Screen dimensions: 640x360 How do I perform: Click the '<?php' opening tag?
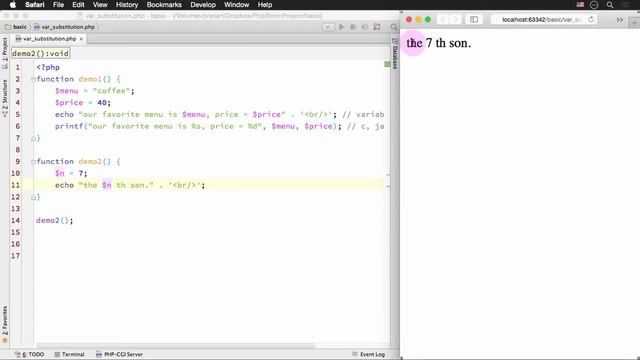click(48, 67)
